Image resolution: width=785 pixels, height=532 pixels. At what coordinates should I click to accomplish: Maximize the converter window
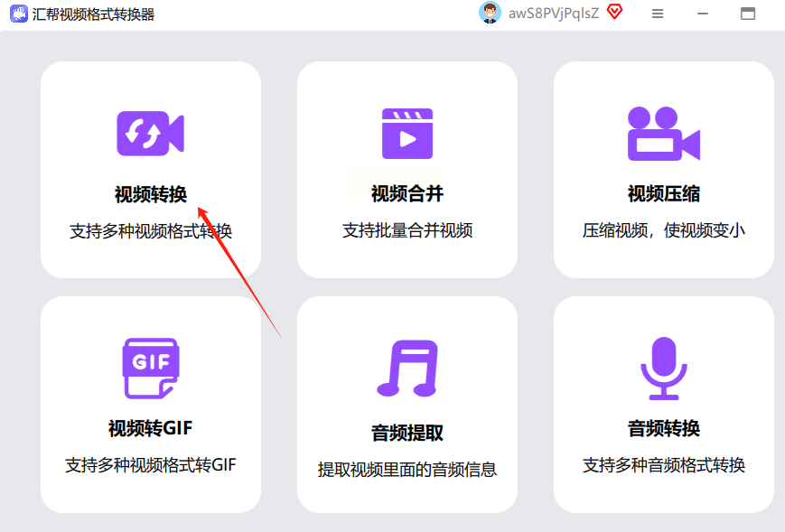(748, 14)
